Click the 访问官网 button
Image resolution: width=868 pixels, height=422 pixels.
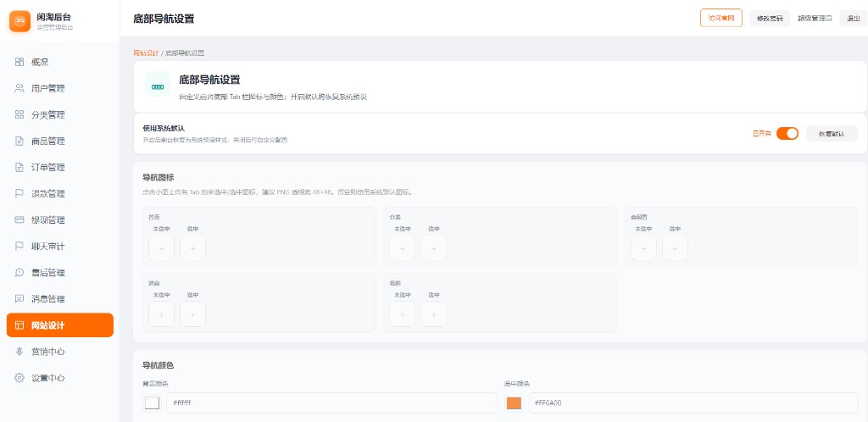point(721,18)
